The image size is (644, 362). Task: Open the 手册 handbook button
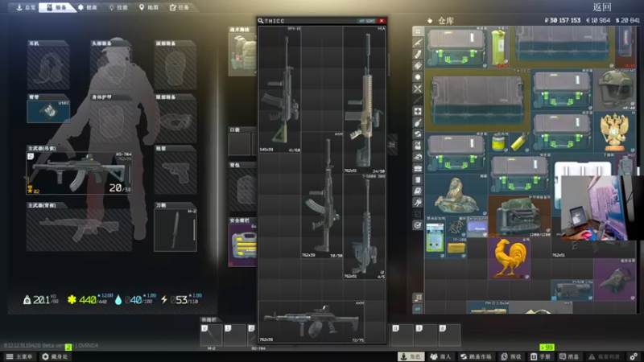point(541,356)
